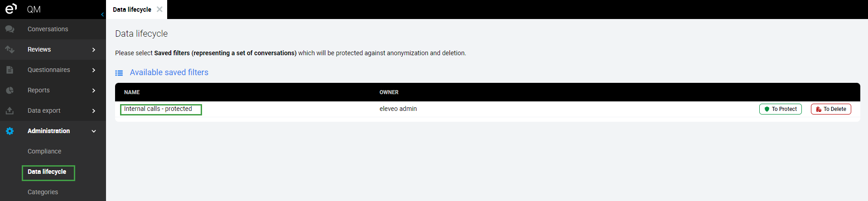
Task: Click the Questionnaires document icon
Action: click(10, 70)
